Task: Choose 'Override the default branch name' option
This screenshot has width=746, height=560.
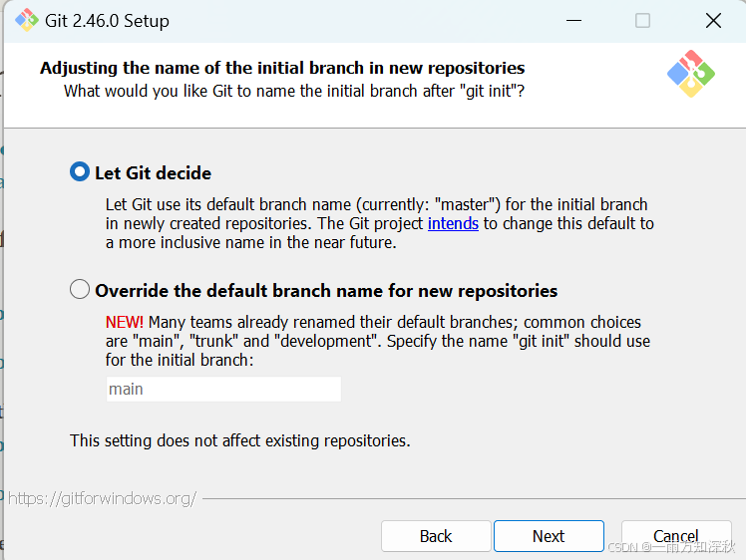Action: 80,289
